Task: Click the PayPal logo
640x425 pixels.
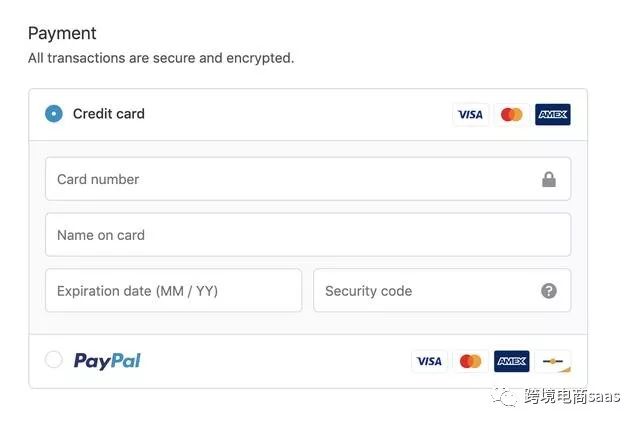Action: pyautogui.click(x=107, y=361)
